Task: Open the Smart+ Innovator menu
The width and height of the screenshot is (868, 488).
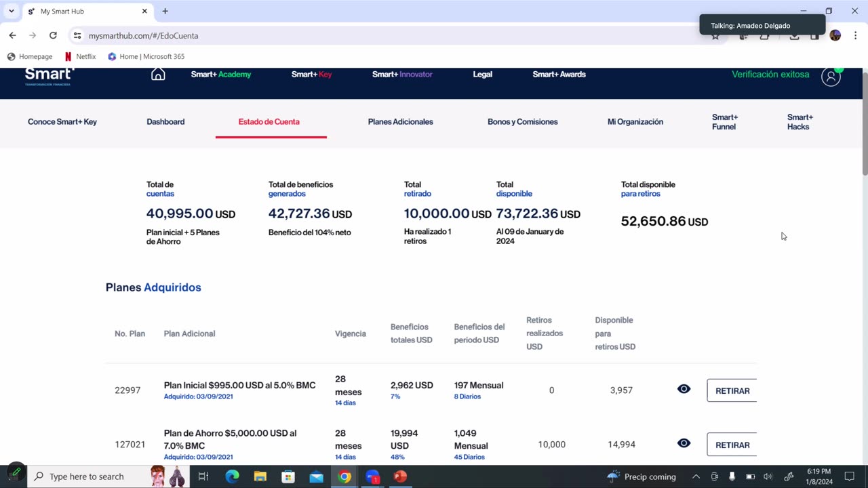Action: (x=402, y=75)
